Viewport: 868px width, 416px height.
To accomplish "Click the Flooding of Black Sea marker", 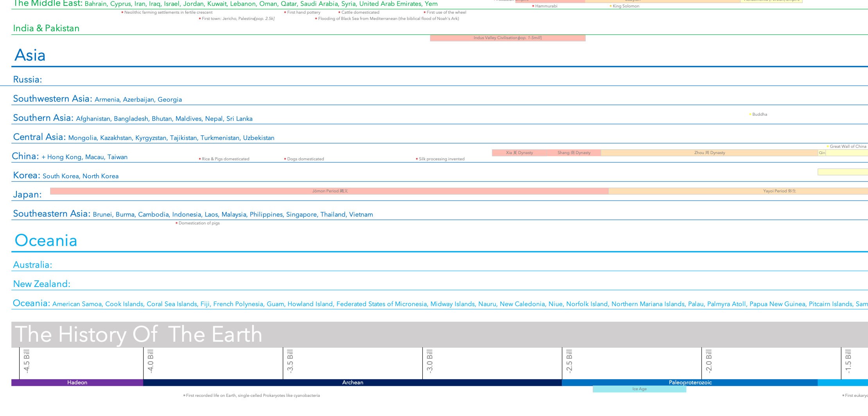I will (x=316, y=18).
